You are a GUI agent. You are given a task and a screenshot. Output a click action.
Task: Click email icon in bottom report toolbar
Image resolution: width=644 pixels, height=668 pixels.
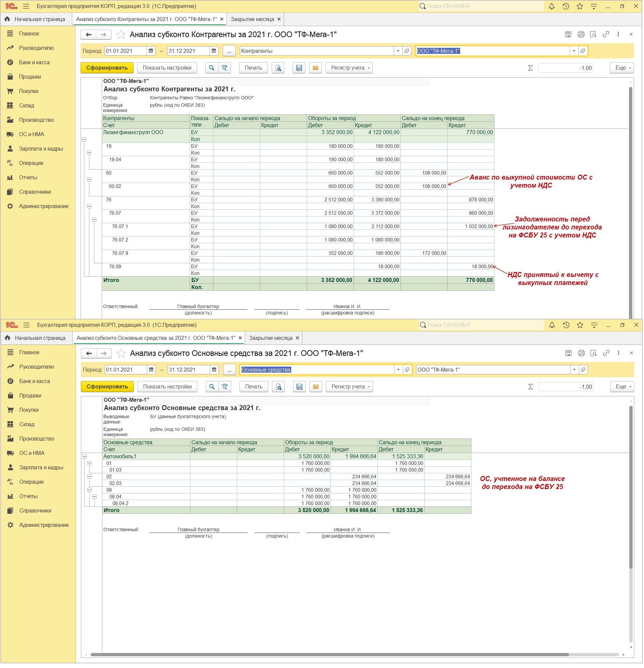[x=316, y=387]
